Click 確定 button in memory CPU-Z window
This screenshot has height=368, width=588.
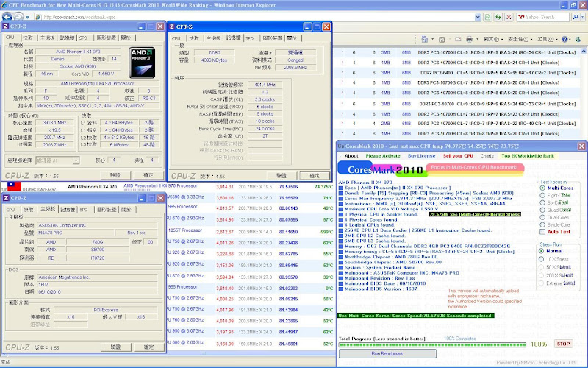click(x=315, y=176)
